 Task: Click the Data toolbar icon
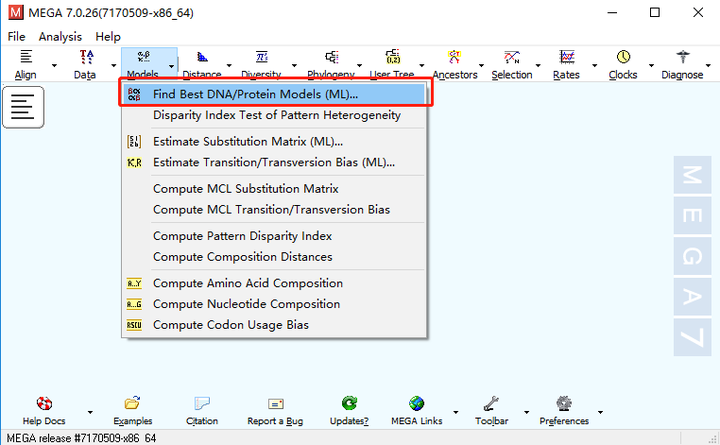point(86,57)
